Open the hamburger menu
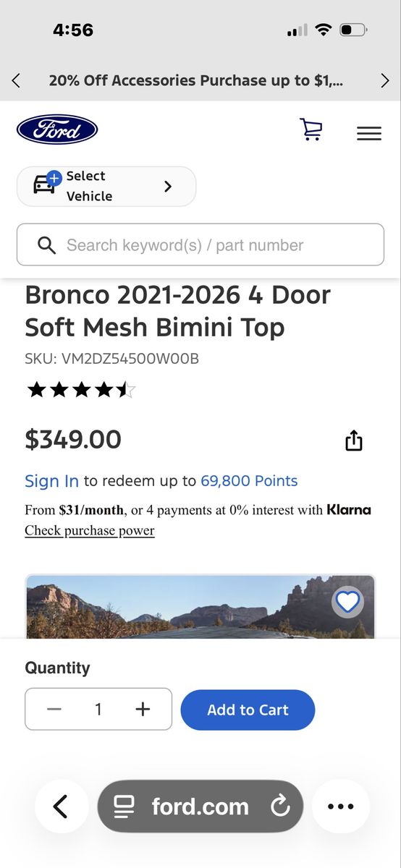Screen dimensions: 401x868 click(369, 133)
